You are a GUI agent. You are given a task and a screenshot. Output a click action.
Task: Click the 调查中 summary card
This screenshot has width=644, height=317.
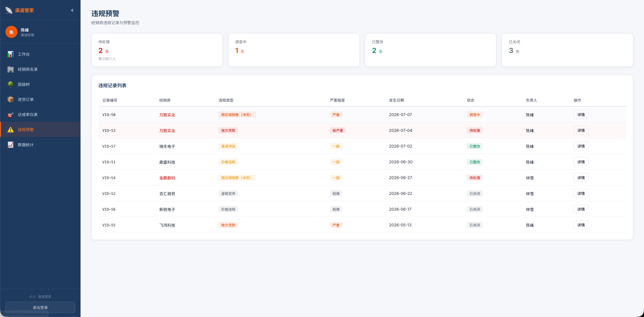pos(294,50)
